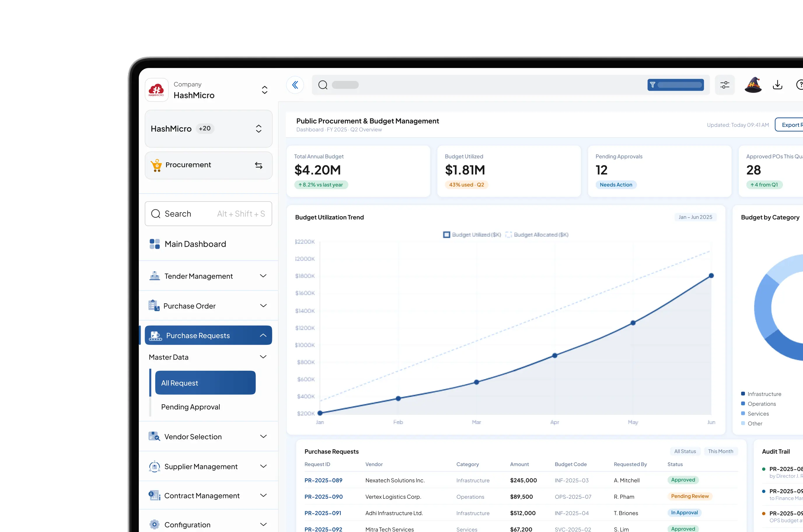Click Other legend color swatch
The height and width of the screenshot is (532, 803).
743,423
